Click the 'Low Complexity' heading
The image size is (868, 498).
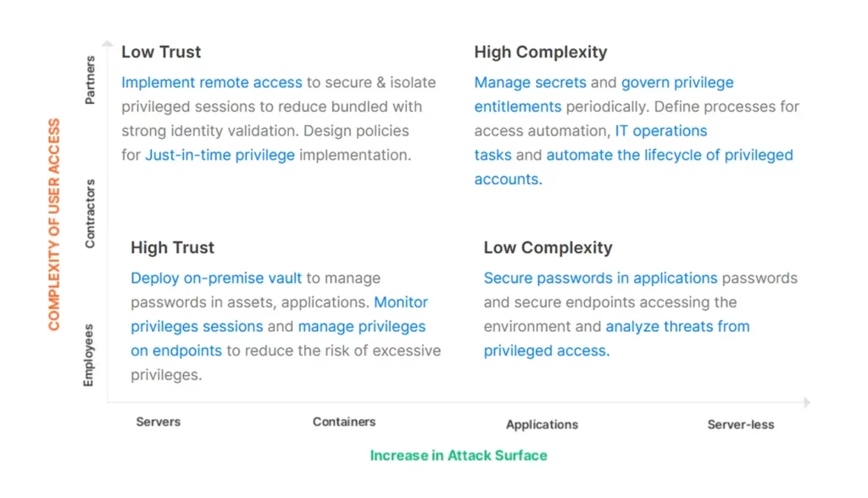[x=548, y=247]
